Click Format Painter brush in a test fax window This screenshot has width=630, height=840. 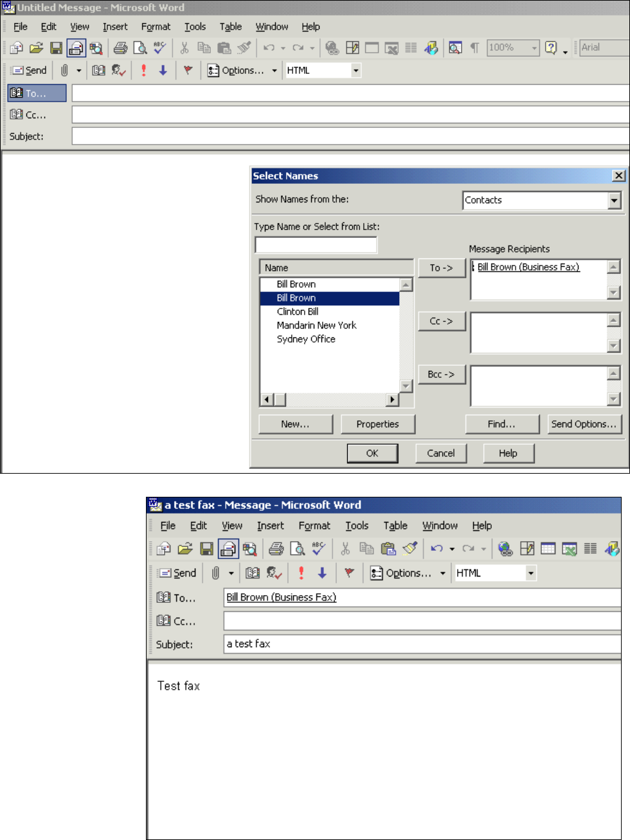(x=409, y=548)
